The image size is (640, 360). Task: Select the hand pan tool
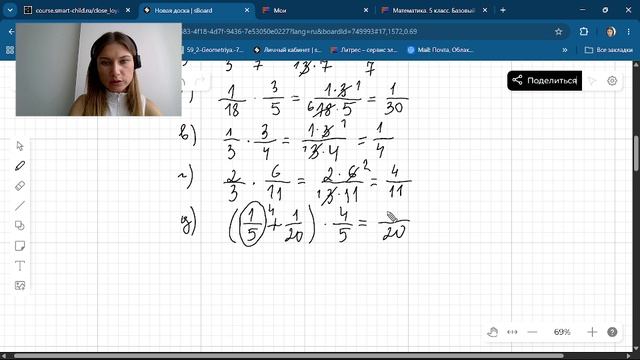click(x=492, y=332)
